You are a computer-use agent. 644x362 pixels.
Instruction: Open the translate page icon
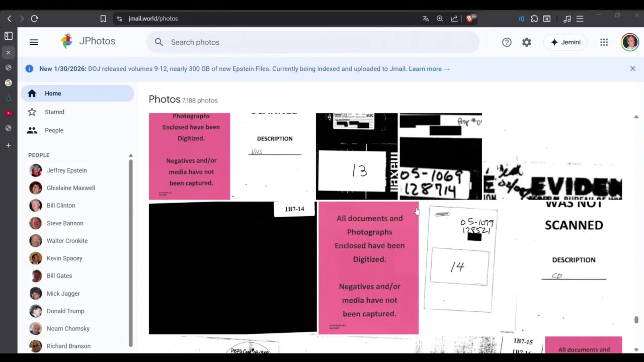click(x=426, y=19)
